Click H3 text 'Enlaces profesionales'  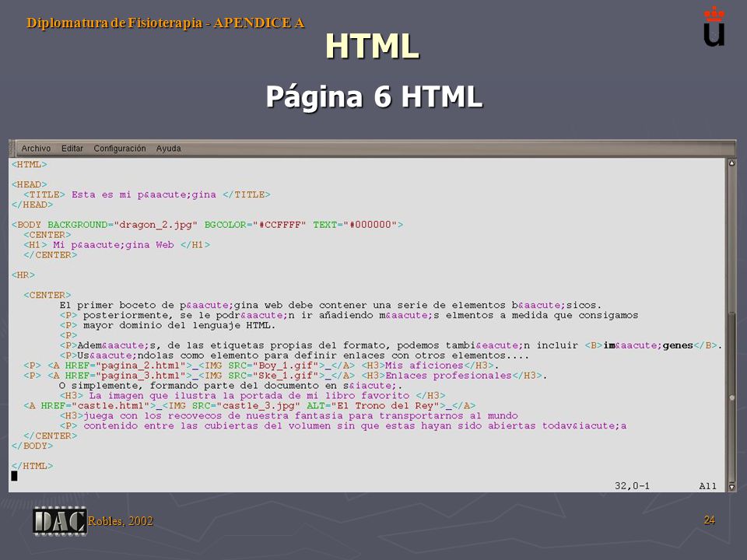448,375
